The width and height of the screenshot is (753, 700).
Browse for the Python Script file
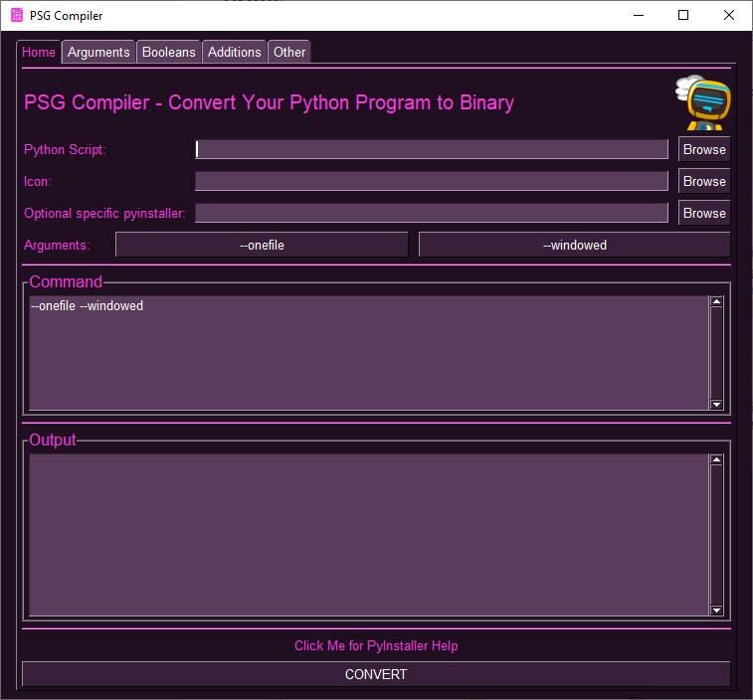[x=704, y=149]
